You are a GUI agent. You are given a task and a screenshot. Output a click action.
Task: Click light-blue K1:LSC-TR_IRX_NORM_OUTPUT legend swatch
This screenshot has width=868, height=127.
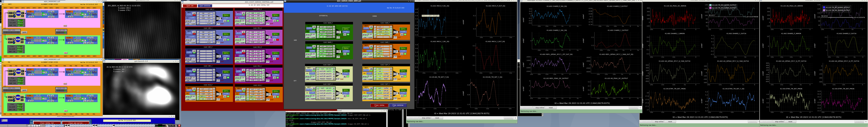point(710,5)
